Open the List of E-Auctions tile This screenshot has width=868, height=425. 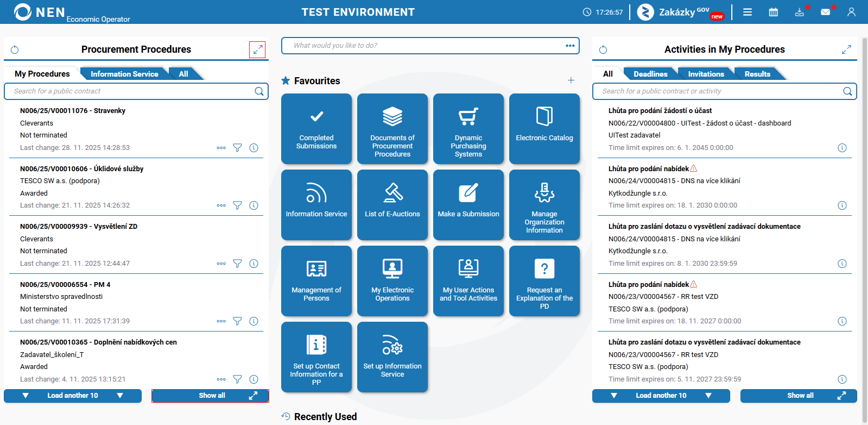[x=392, y=205]
